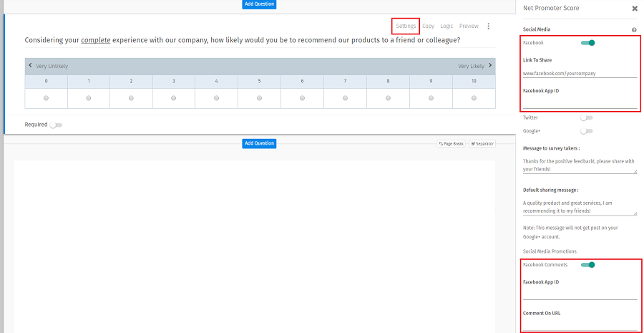Click the left arrow beside Very Unlikely
The width and height of the screenshot is (644, 333).
[30, 66]
